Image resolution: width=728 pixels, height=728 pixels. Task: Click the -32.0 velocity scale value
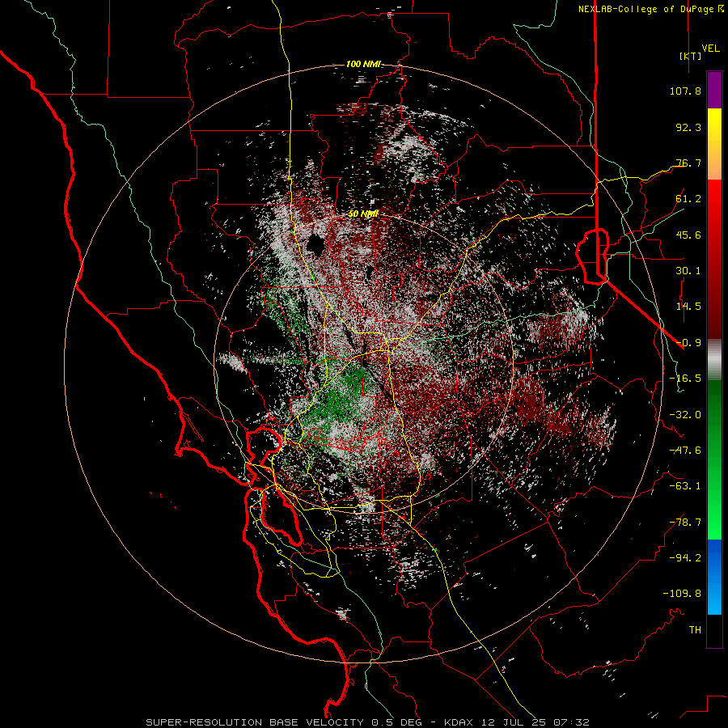tap(685, 415)
